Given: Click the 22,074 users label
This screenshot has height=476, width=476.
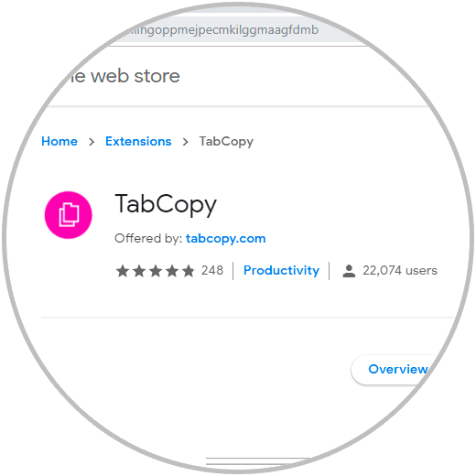Looking at the screenshot, I should click(x=400, y=271).
